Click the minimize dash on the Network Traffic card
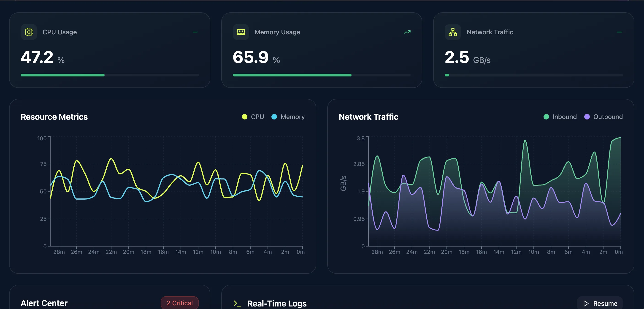644x309 pixels. 619,32
